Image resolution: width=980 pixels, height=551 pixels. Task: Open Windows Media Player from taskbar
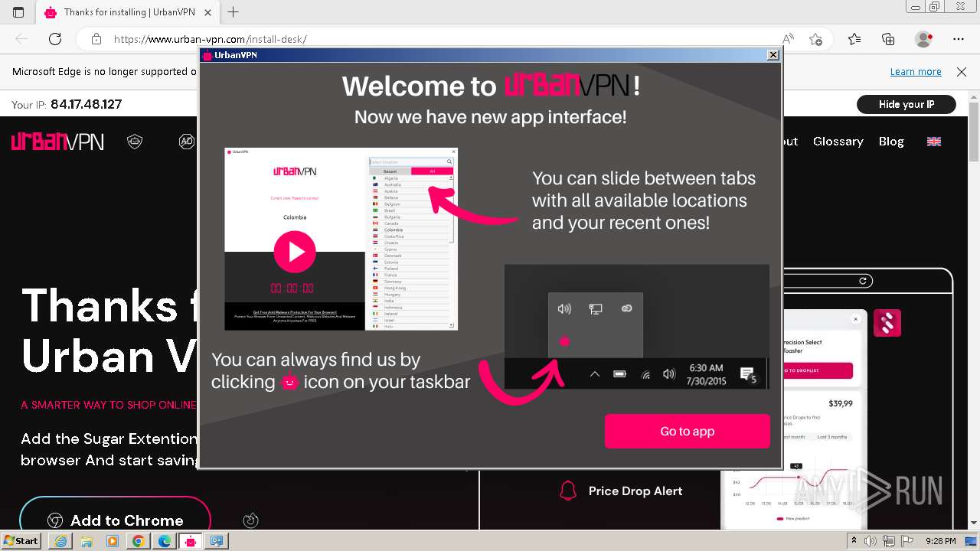113,541
